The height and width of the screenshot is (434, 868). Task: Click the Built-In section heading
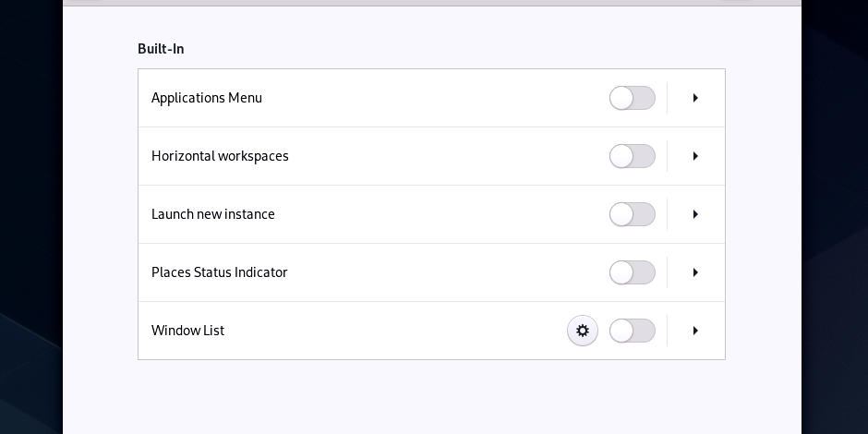pos(161,49)
